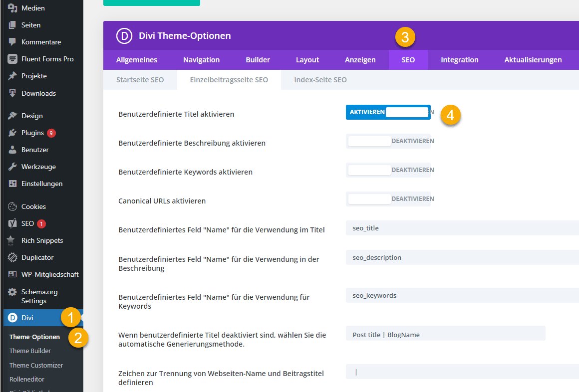Click the seo_title custom field input
This screenshot has height=392, width=579.
coord(462,228)
